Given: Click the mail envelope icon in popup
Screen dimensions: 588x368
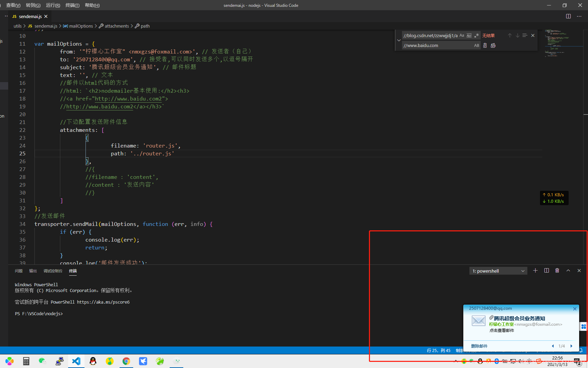Looking at the screenshot, I should click(479, 321).
